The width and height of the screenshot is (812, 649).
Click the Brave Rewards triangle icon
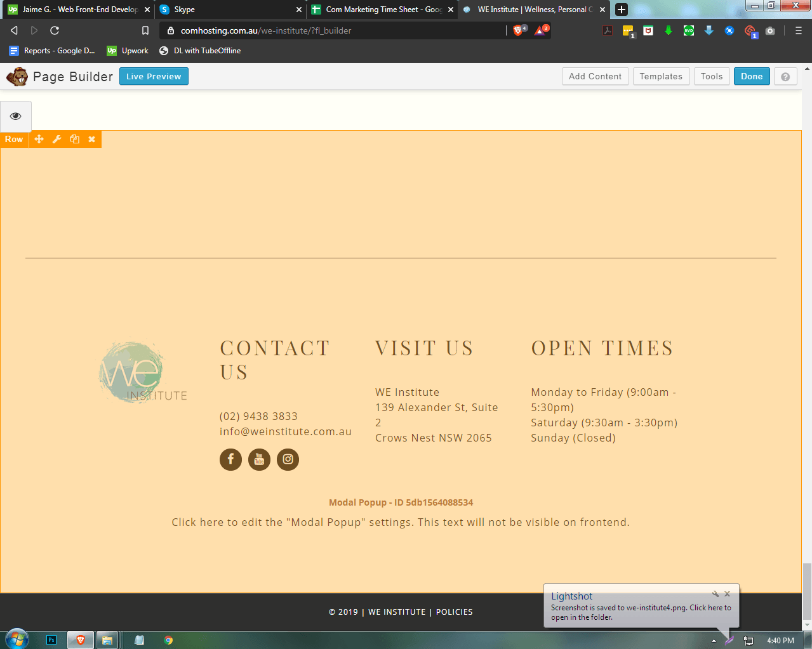click(540, 30)
